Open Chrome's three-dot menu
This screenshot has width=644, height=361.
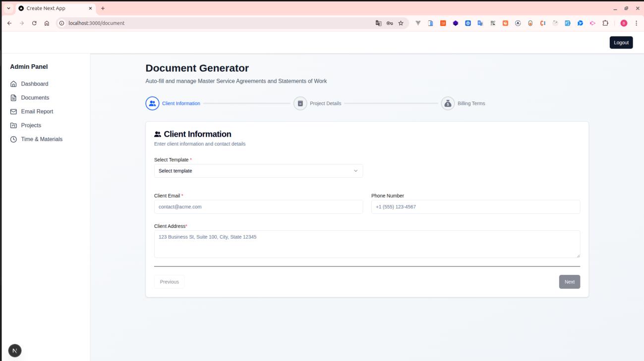[x=637, y=23]
